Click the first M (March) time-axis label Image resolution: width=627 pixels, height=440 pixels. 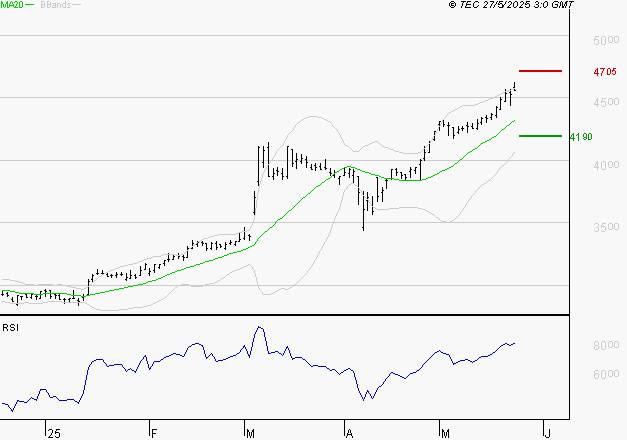250,434
